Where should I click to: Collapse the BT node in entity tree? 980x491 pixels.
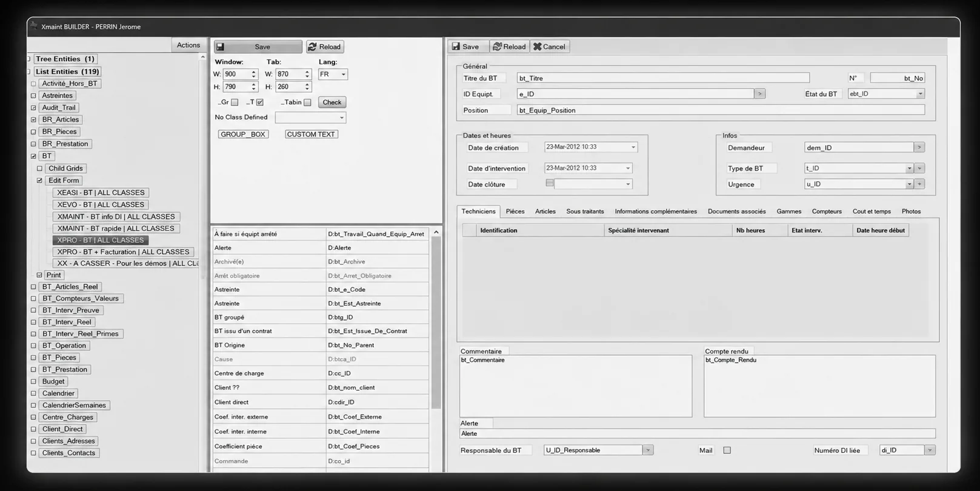33,156
